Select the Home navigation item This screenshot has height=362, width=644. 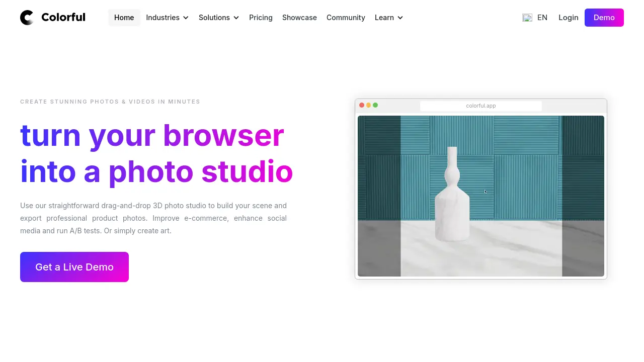point(124,18)
